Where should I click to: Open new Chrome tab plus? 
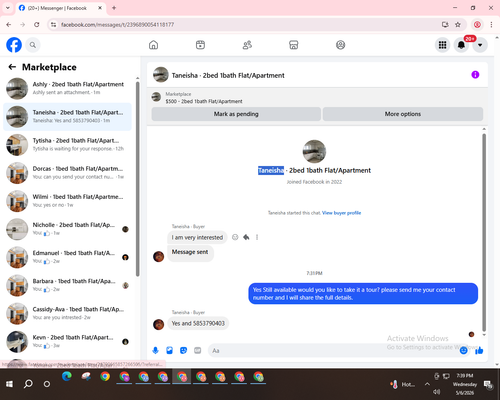[x=114, y=8]
